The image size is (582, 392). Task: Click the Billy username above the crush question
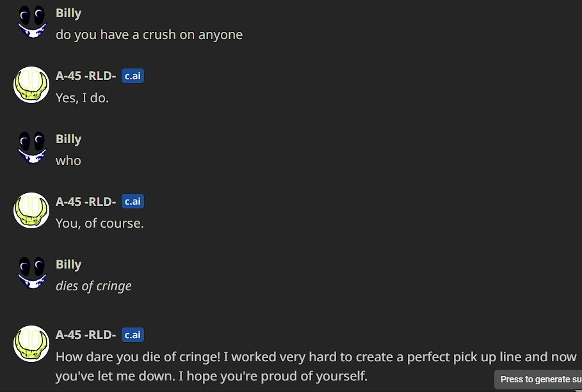pos(69,13)
